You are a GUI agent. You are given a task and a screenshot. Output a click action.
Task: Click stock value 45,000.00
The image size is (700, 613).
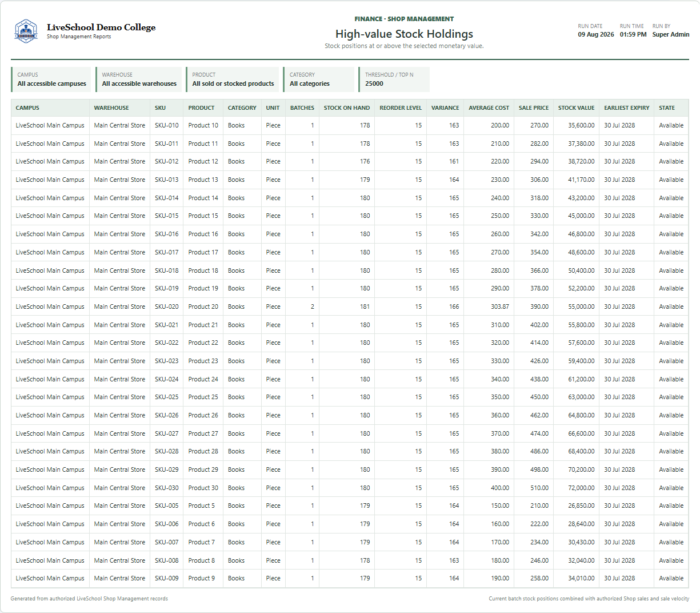[x=581, y=216]
